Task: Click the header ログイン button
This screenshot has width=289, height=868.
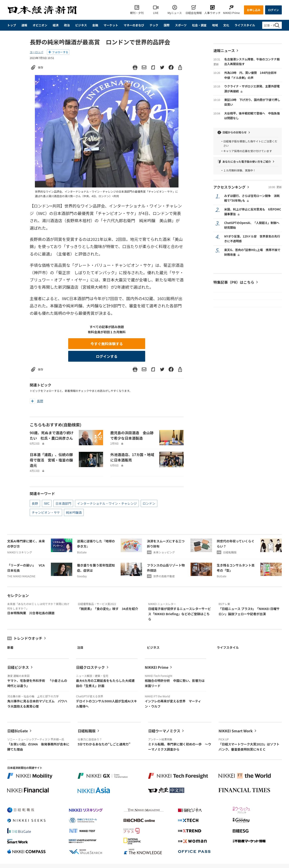Action: [273, 10]
